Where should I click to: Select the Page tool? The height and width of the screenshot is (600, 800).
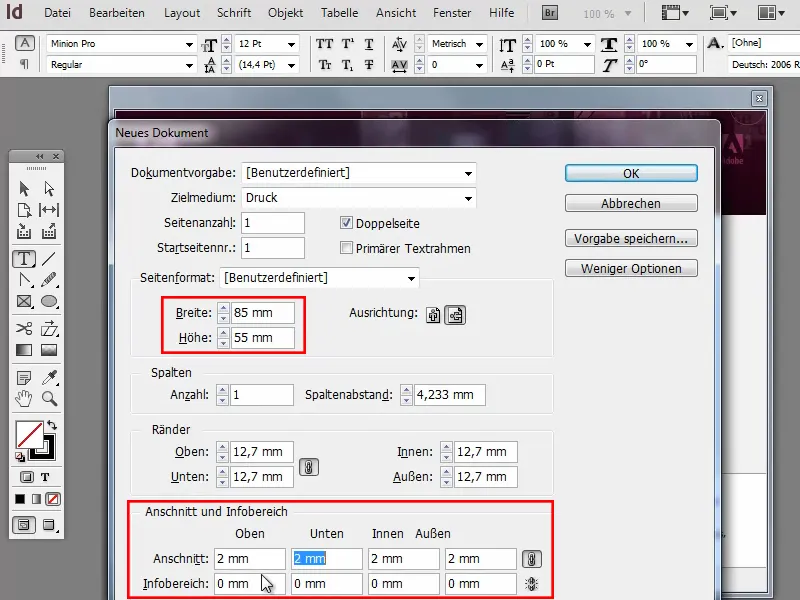[24, 210]
